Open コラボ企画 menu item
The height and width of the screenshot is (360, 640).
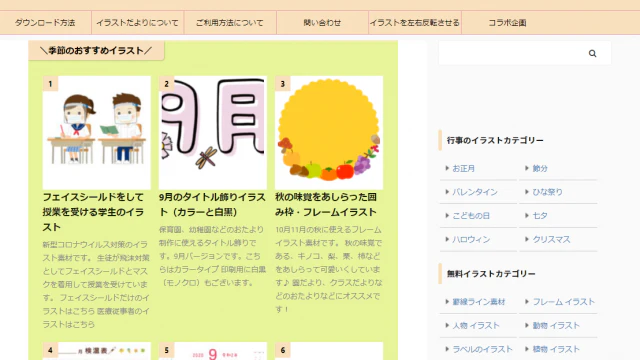507,23
